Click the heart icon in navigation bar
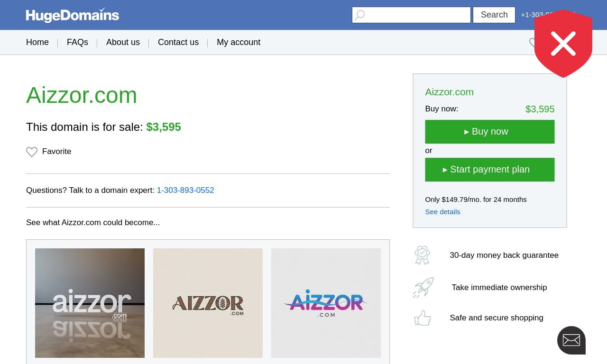 tap(532, 43)
